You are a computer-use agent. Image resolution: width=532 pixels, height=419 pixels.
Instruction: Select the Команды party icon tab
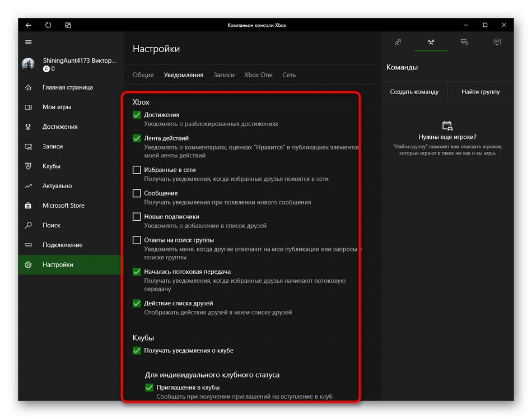click(431, 42)
